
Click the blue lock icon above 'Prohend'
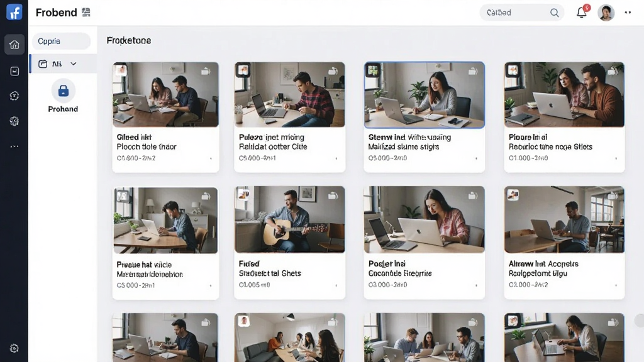tap(63, 90)
